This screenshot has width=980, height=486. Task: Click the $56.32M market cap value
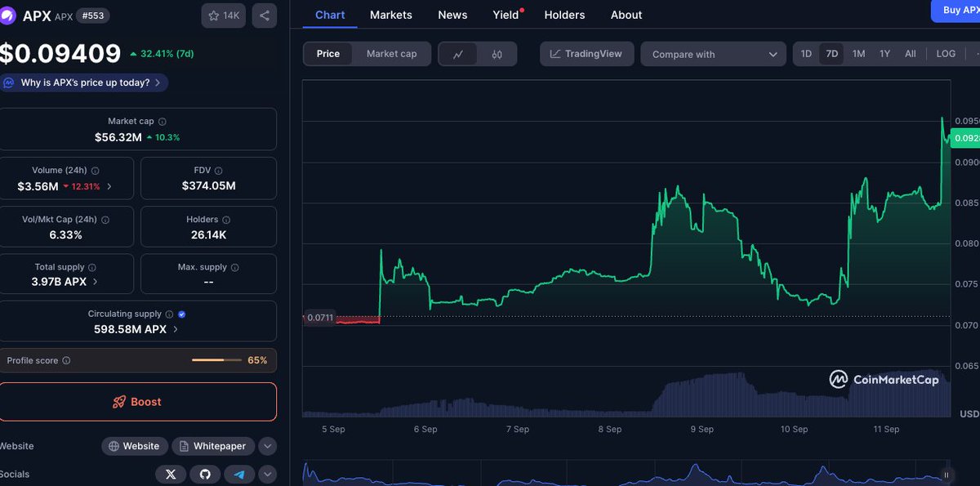tap(118, 137)
